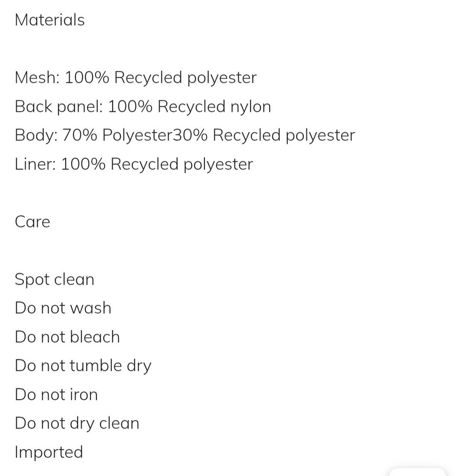Click the "100%" value in Mesh line
Viewport: 461px width, 476px height.
(x=87, y=78)
